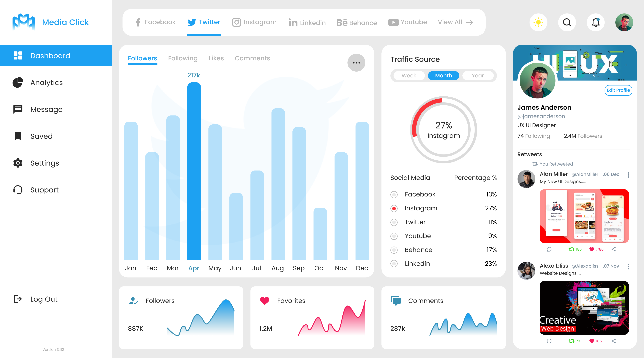Reply with the comment icon under Alexa bliss's post
Viewport: 644px width, 358px height.
pos(549,341)
